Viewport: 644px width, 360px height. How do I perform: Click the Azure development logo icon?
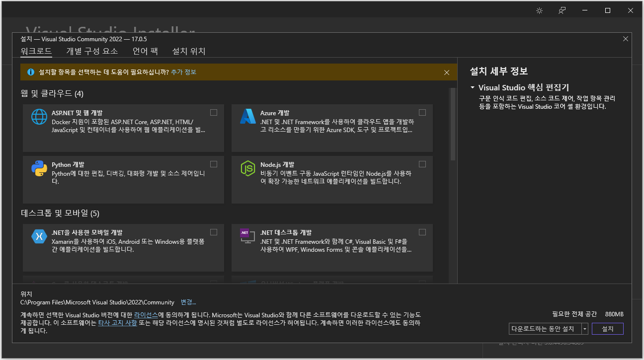(x=247, y=116)
